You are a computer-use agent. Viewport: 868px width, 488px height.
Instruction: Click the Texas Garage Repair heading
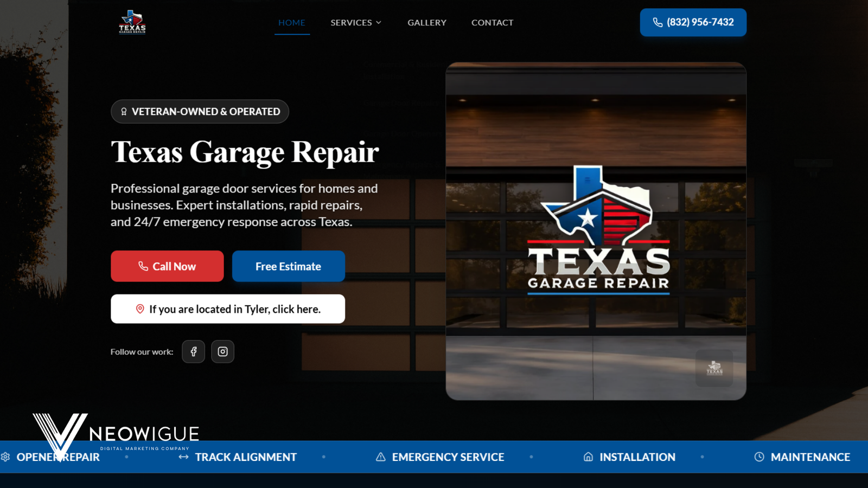click(245, 152)
